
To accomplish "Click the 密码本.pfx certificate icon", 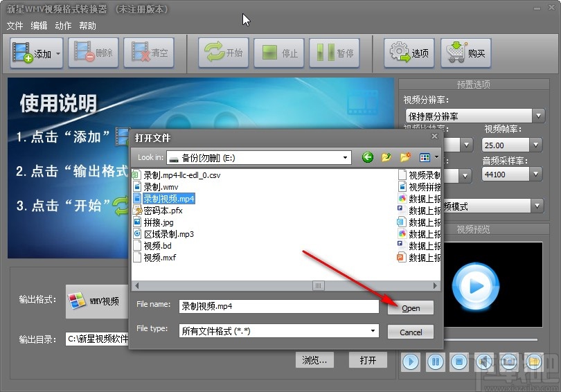I will coord(137,211).
